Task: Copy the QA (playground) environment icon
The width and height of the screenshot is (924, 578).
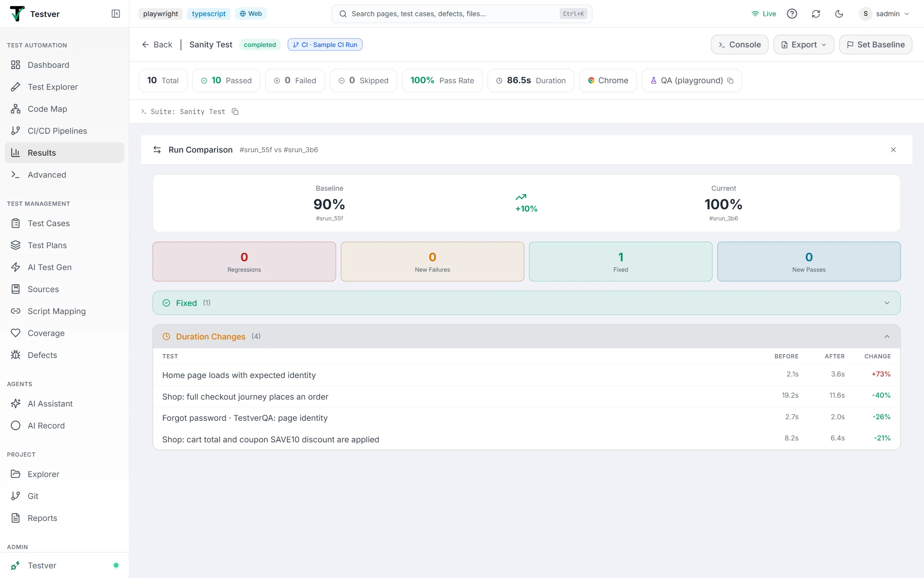Action: pos(730,81)
